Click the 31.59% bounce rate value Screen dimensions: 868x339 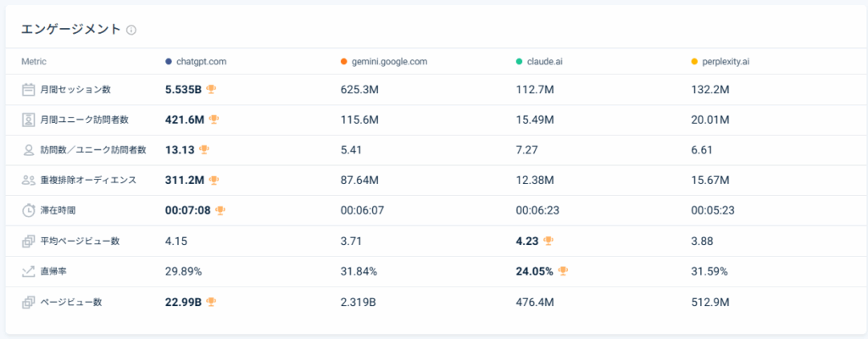point(709,271)
